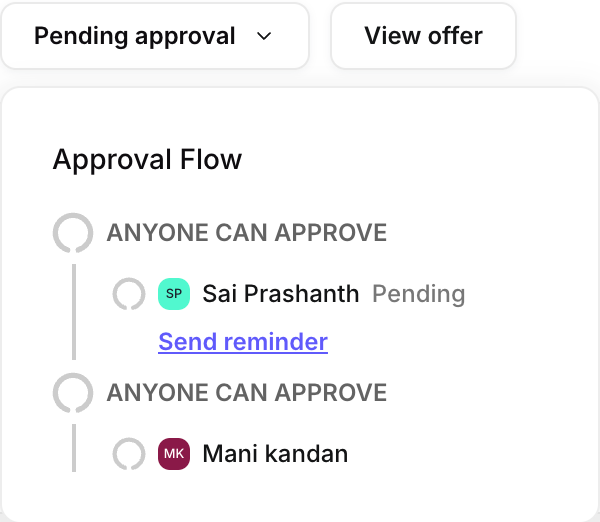Select the second ANYONE CAN APPROVE step label
Viewport: 600px width, 522px height.
pos(247,392)
